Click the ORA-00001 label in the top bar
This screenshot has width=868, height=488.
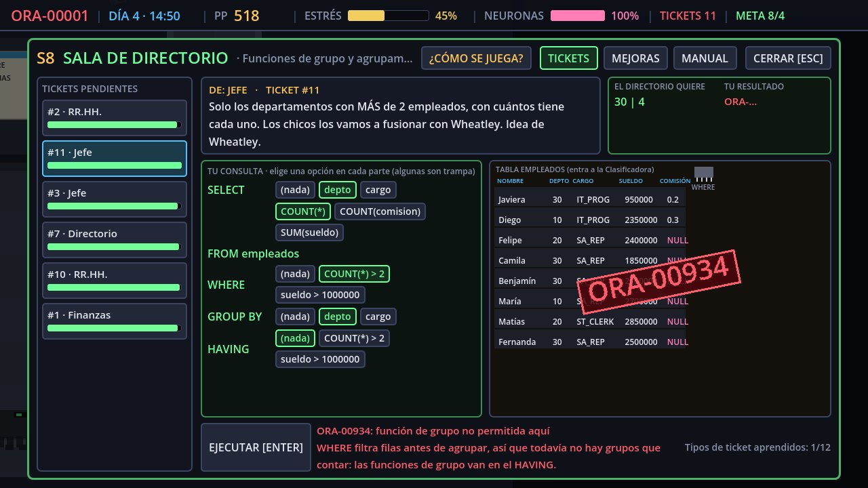[x=50, y=16]
